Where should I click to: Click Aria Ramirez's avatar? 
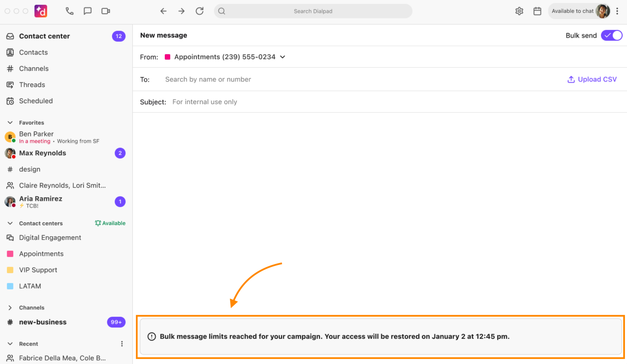(10, 202)
